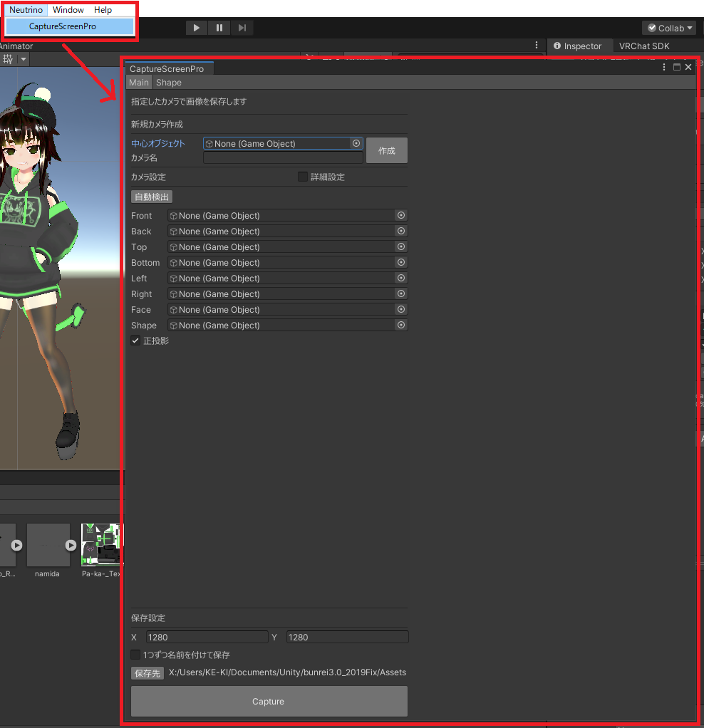
Task: Open the CaptureScreenPro window options menu
Action: click(664, 67)
